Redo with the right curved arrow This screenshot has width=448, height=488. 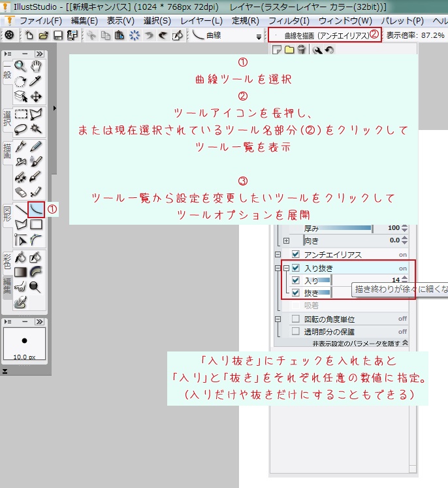coord(163,35)
